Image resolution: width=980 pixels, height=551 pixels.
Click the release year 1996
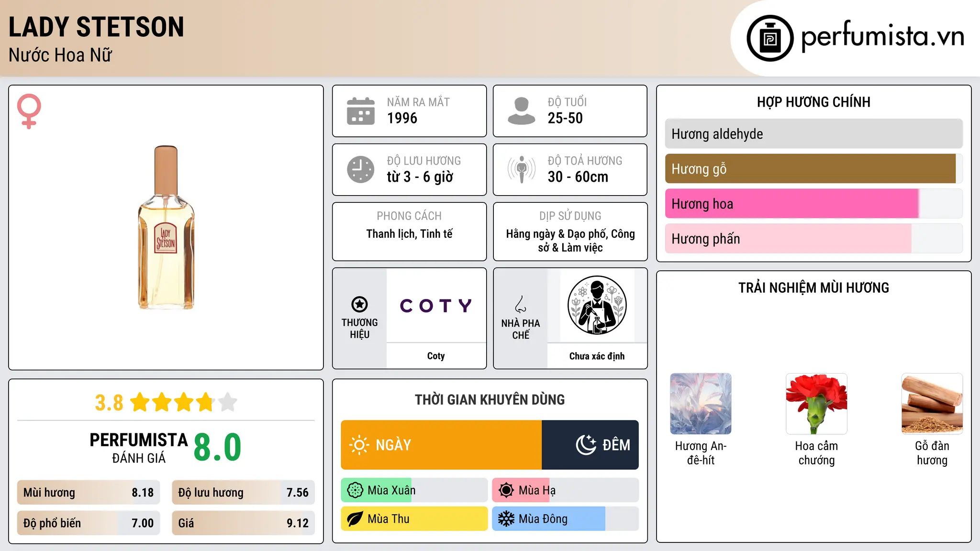tap(402, 118)
